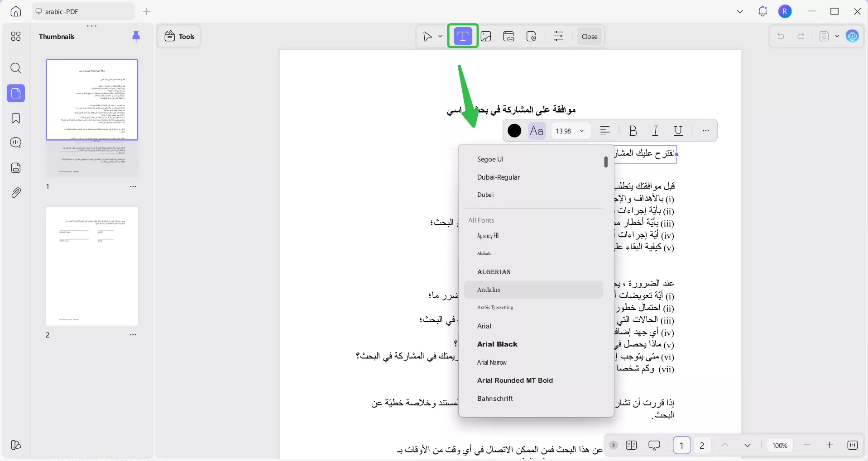Toggle bold formatting
868x461 pixels.
633,131
